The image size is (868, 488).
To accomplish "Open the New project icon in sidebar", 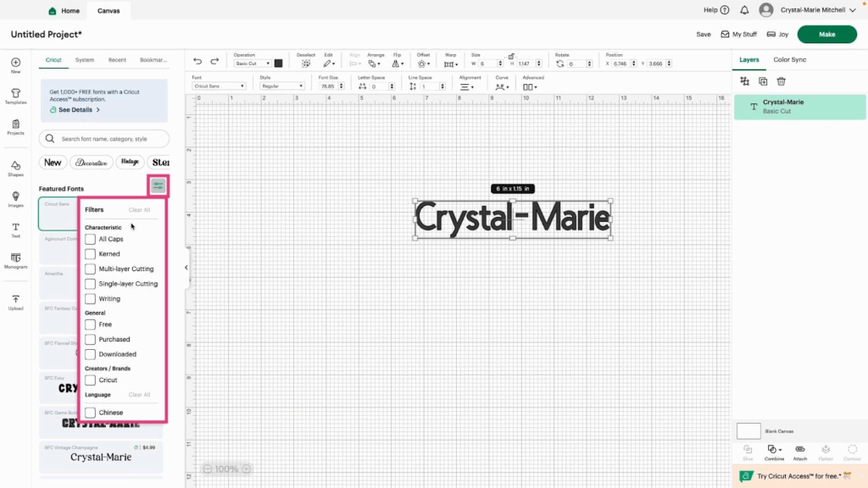I will click(x=15, y=65).
